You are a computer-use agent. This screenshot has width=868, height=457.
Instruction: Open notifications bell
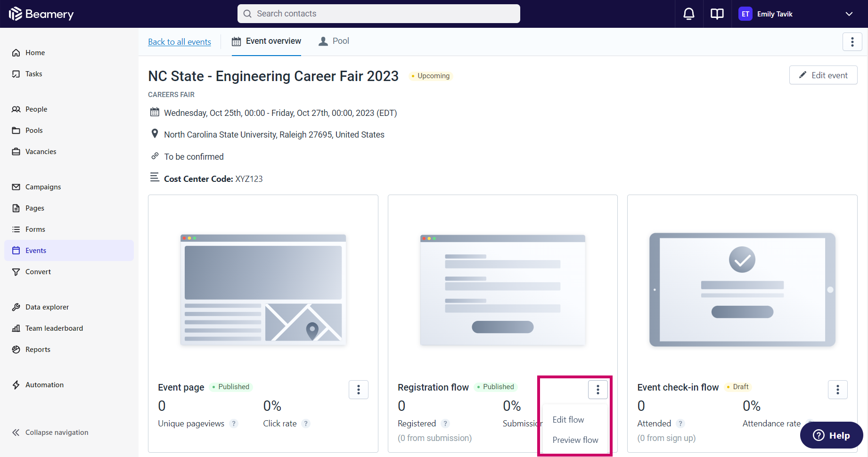689,14
